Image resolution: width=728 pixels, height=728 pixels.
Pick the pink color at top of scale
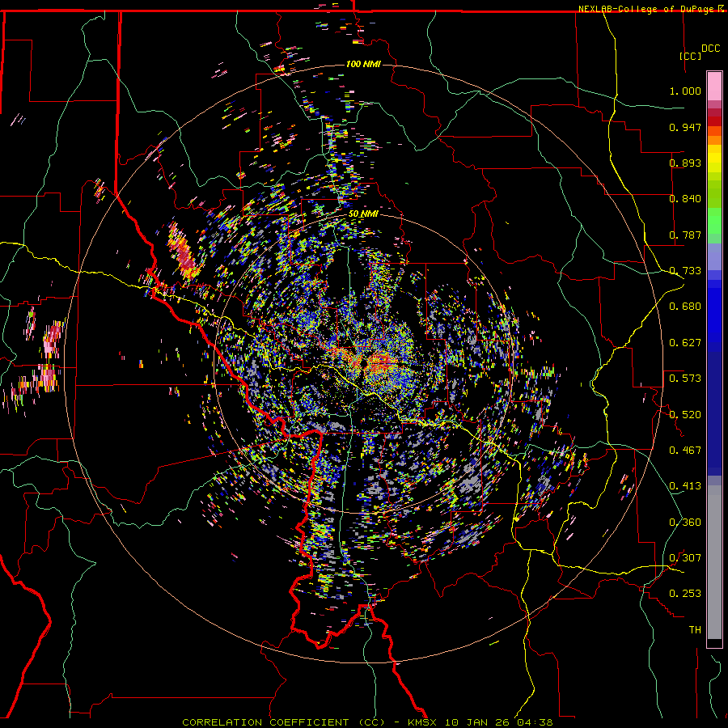pyautogui.click(x=714, y=86)
